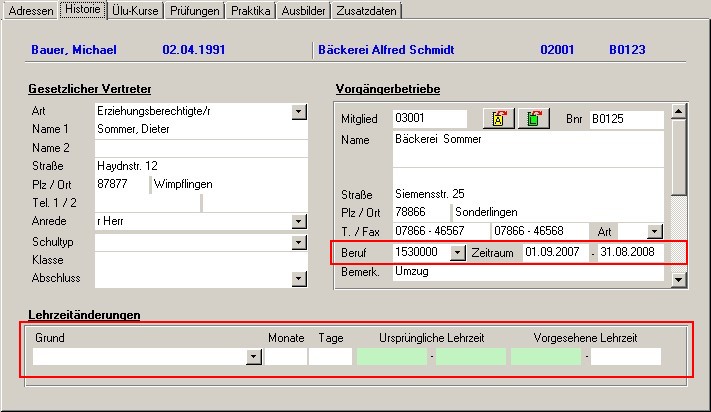Image resolution: width=711 pixels, height=412 pixels.
Task: Expand the Anrede dropdown
Action: (x=299, y=220)
